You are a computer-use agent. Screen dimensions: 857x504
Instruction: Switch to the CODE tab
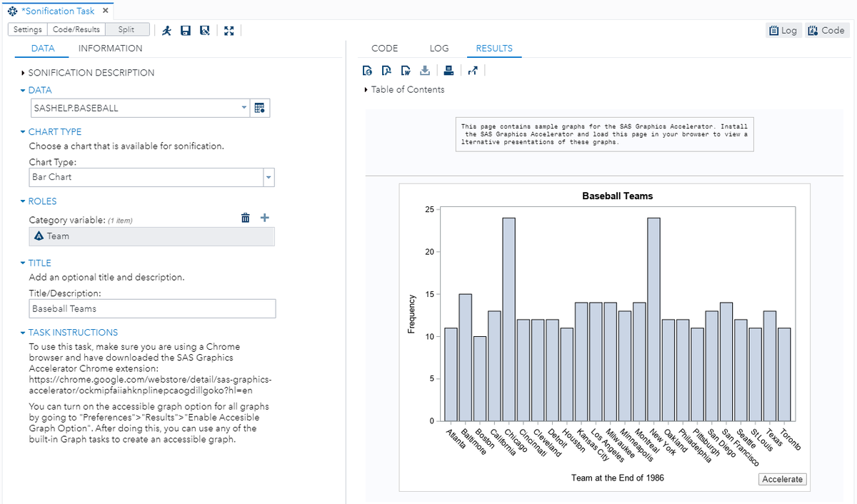[385, 49]
